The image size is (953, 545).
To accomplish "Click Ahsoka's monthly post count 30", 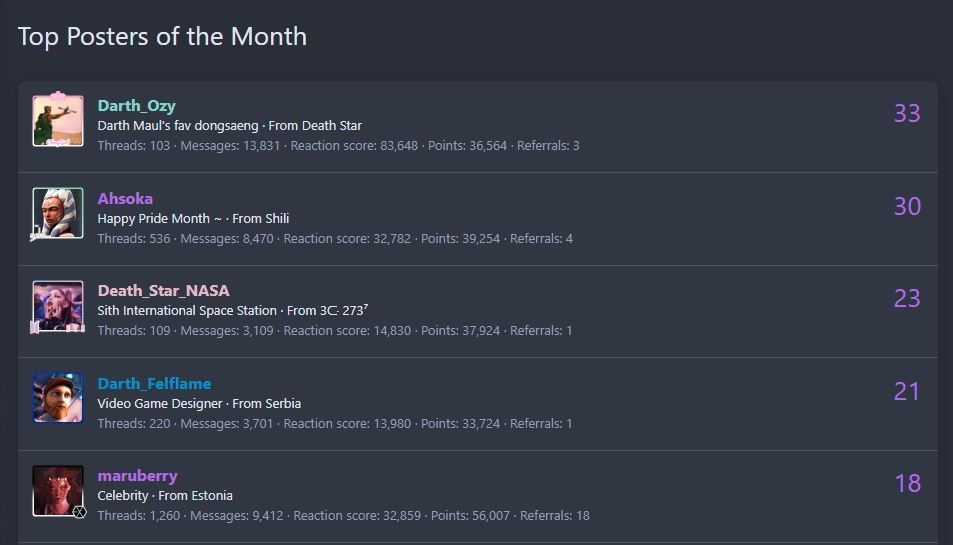I will [x=907, y=207].
